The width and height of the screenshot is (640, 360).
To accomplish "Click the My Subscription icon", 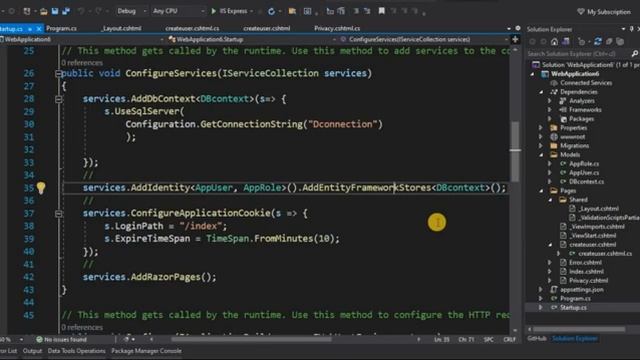I will point(581,12).
